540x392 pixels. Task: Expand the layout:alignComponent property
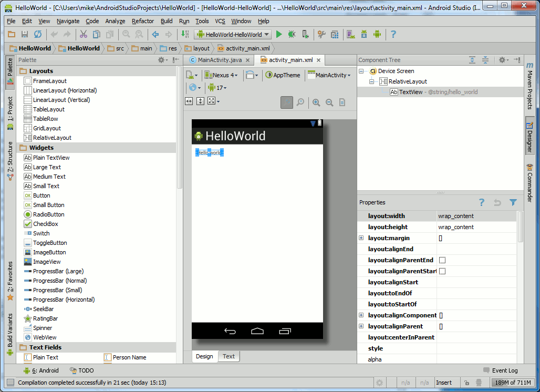tap(361, 315)
